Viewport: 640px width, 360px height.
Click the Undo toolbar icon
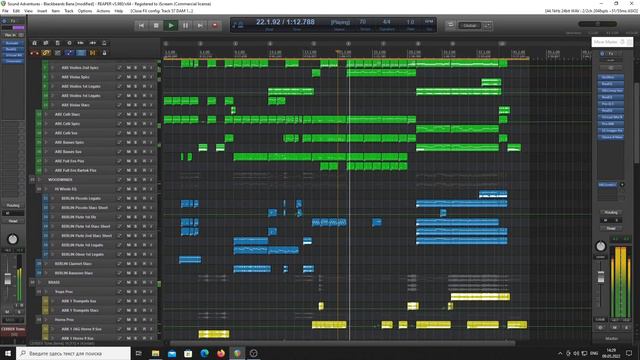[x=81, y=43]
